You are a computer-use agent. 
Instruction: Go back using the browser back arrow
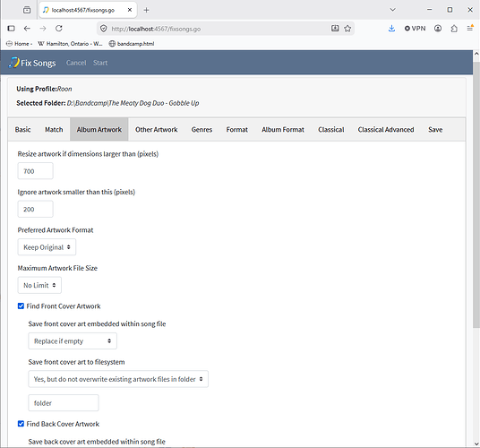27,29
